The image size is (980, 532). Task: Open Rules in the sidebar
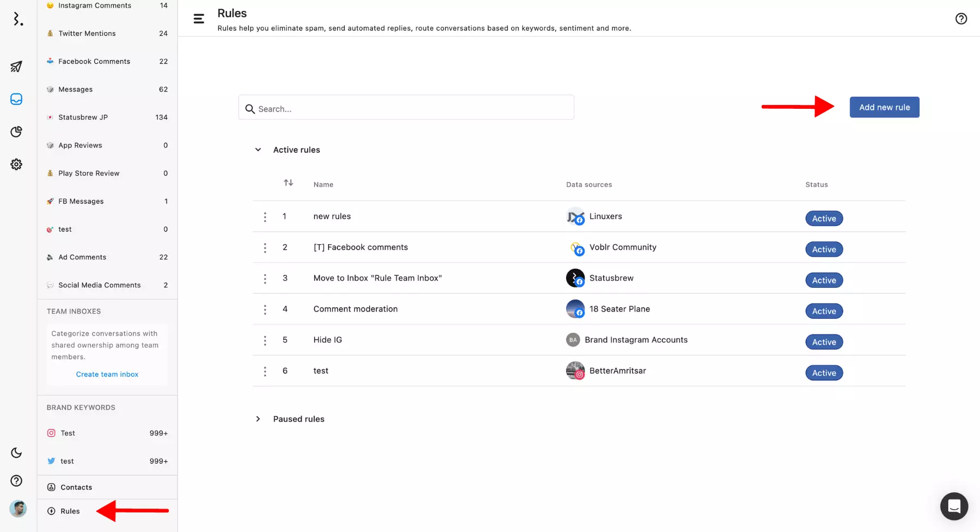click(70, 511)
